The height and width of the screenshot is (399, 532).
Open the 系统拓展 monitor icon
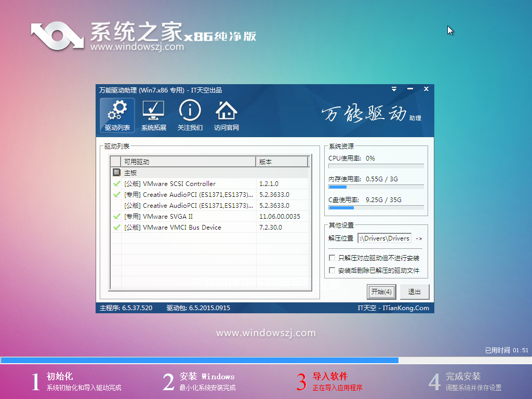tap(153, 115)
